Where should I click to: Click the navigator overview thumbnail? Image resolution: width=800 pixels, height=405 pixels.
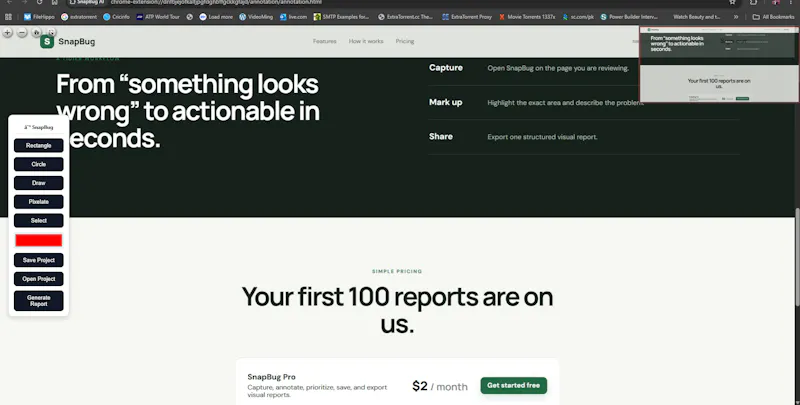pos(719,64)
